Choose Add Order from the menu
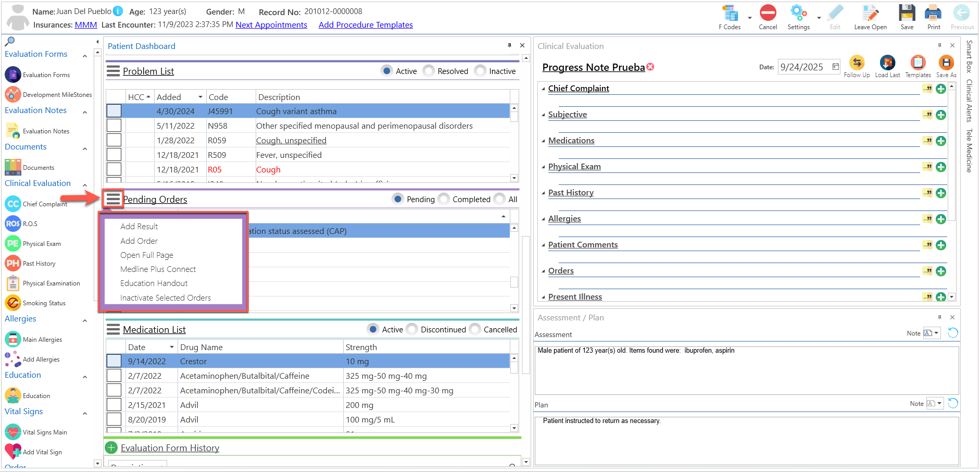Viewport: 980px width, 472px height. click(139, 241)
